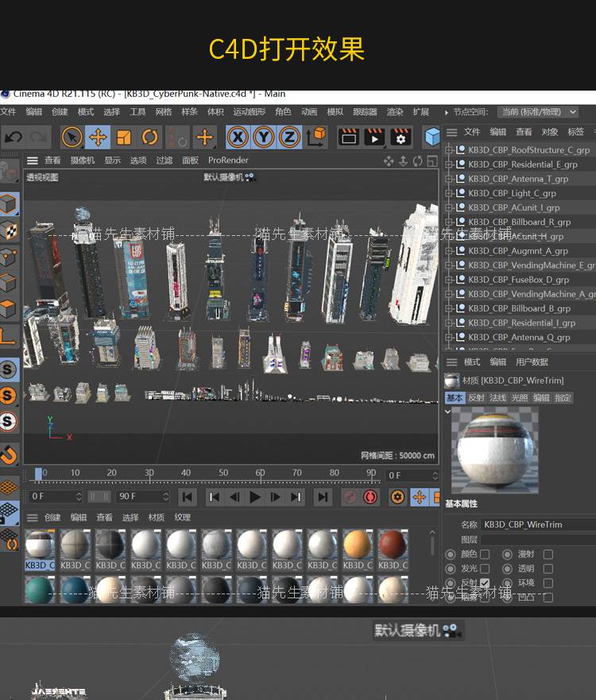Select the Points mode icon

pyautogui.click(x=9, y=257)
